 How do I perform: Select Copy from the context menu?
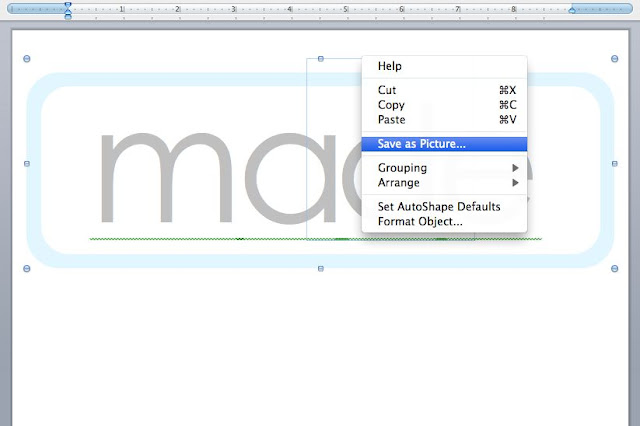tap(444, 105)
